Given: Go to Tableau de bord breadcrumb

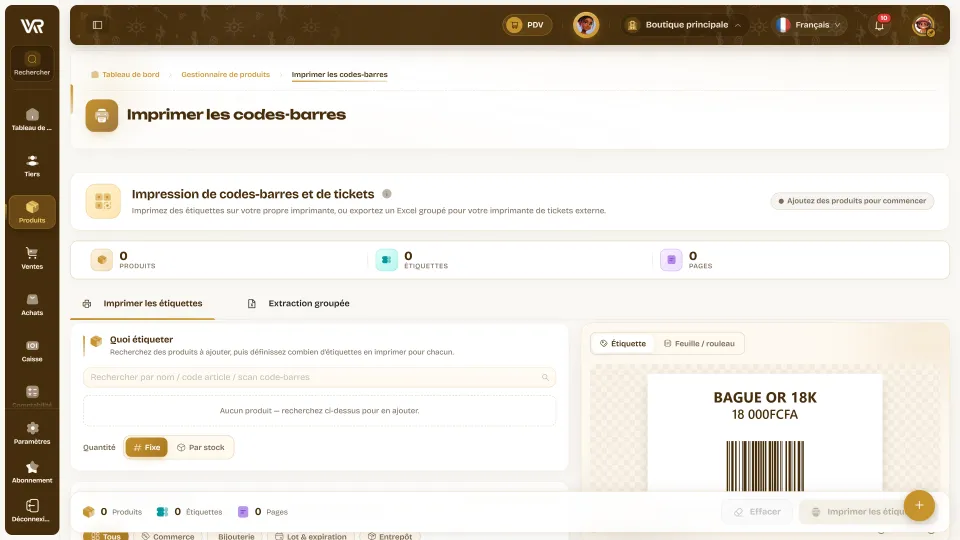Looking at the screenshot, I should (126, 75).
